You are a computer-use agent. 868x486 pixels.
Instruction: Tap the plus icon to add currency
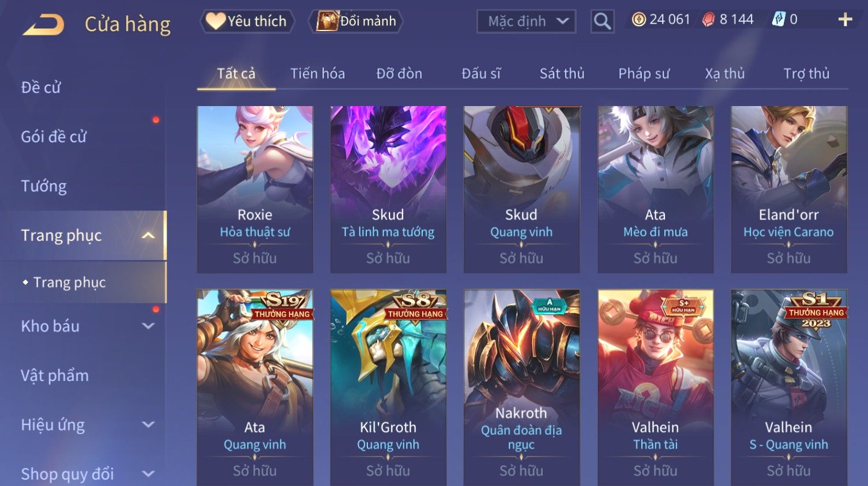click(x=845, y=20)
